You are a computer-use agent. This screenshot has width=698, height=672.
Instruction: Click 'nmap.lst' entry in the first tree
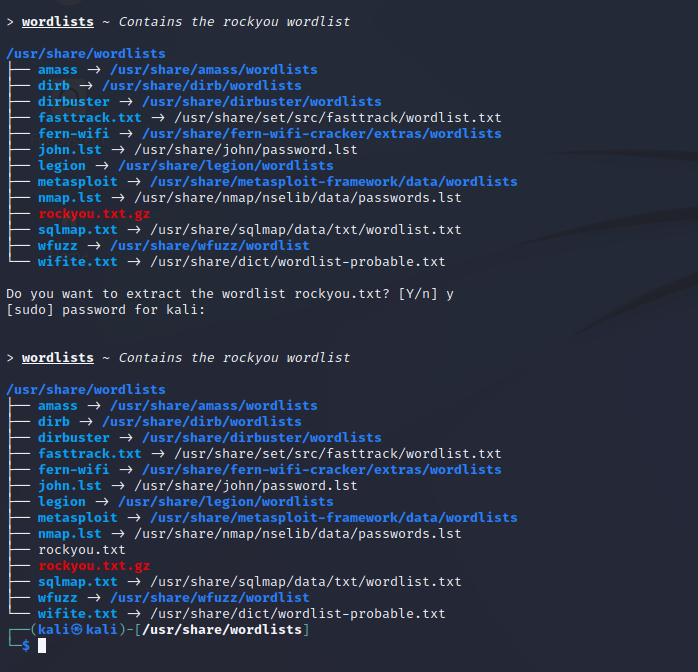pos(69,198)
